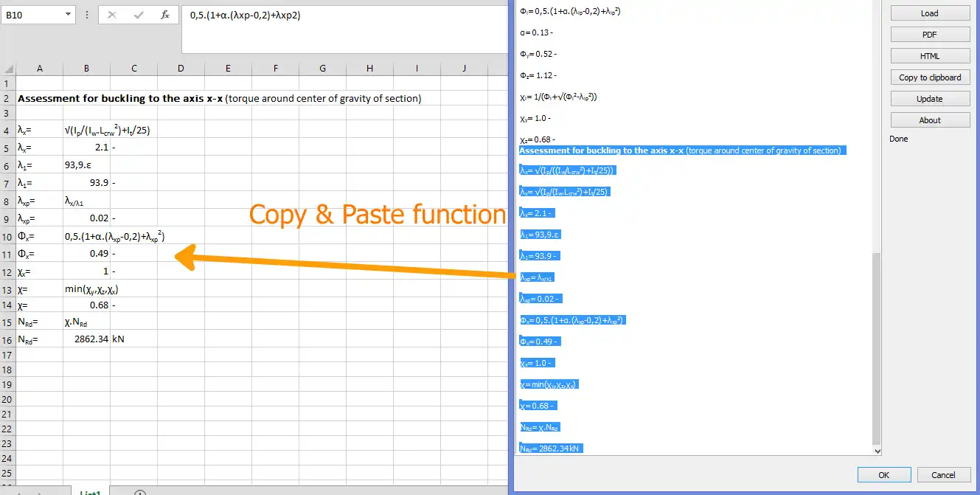Viewport: 980px width, 495px height.
Task: Select column H header
Action: click(369, 69)
